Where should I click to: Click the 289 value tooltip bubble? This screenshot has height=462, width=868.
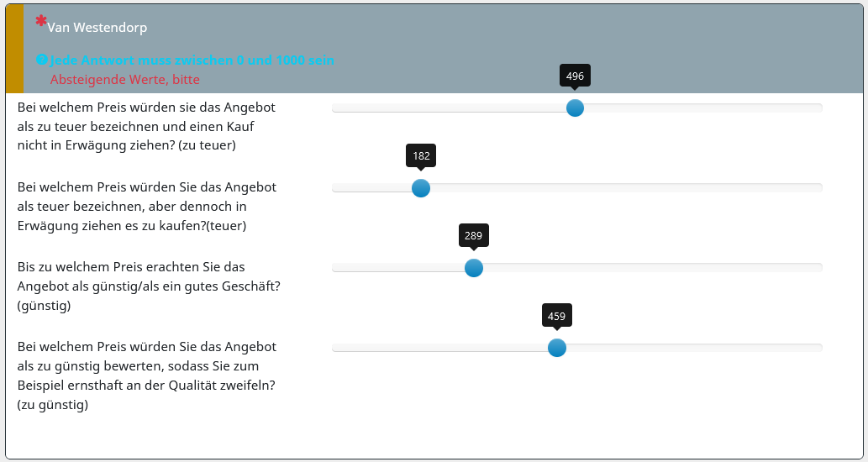(x=473, y=235)
